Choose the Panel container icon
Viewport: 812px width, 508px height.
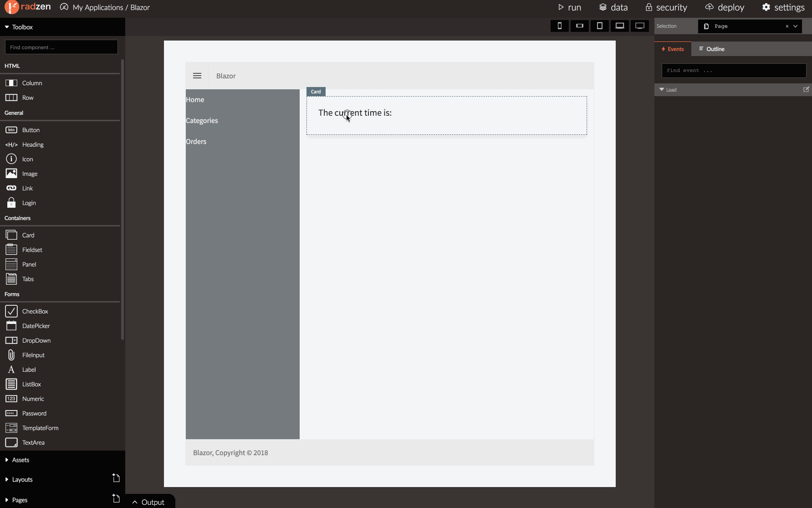click(x=11, y=264)
